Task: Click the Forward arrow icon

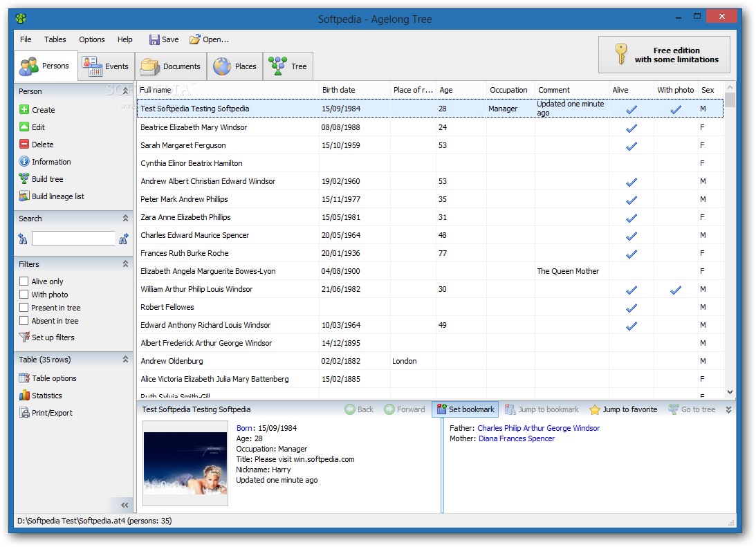Action: [389, 409]
